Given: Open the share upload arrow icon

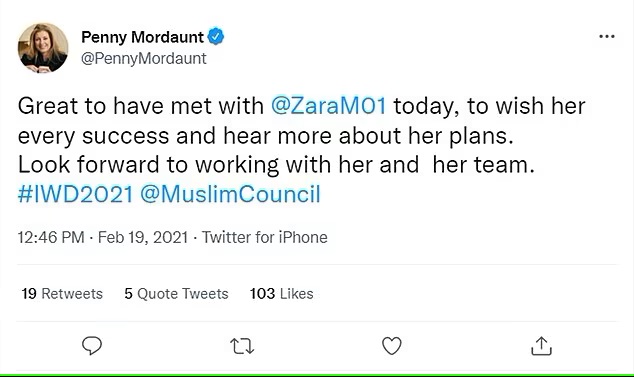Looking at the screenshot, I should pos(541,346).
